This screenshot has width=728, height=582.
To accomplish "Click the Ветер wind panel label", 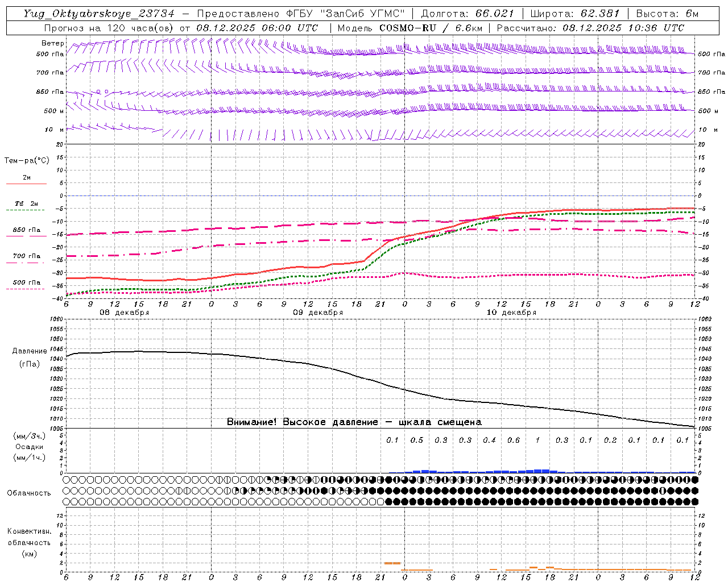I will coord(53,43).
